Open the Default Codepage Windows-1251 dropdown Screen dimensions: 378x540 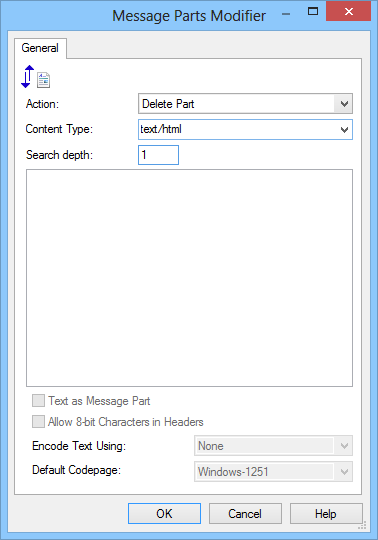coord(273,471)
